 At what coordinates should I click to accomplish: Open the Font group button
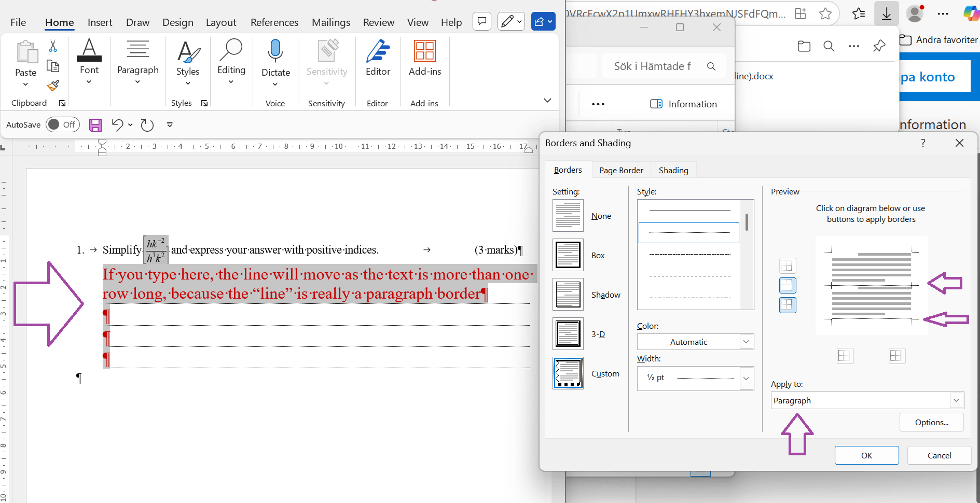pos(89,61)
